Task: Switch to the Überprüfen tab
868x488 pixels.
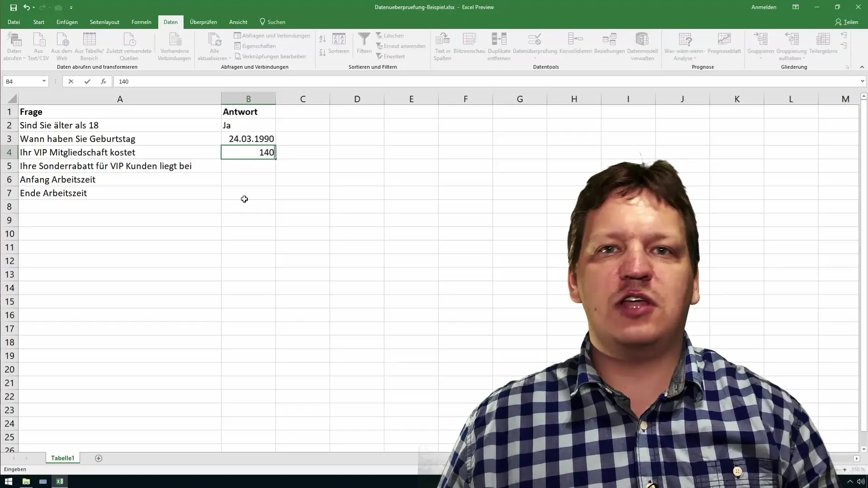Action: tap(203, 22)
